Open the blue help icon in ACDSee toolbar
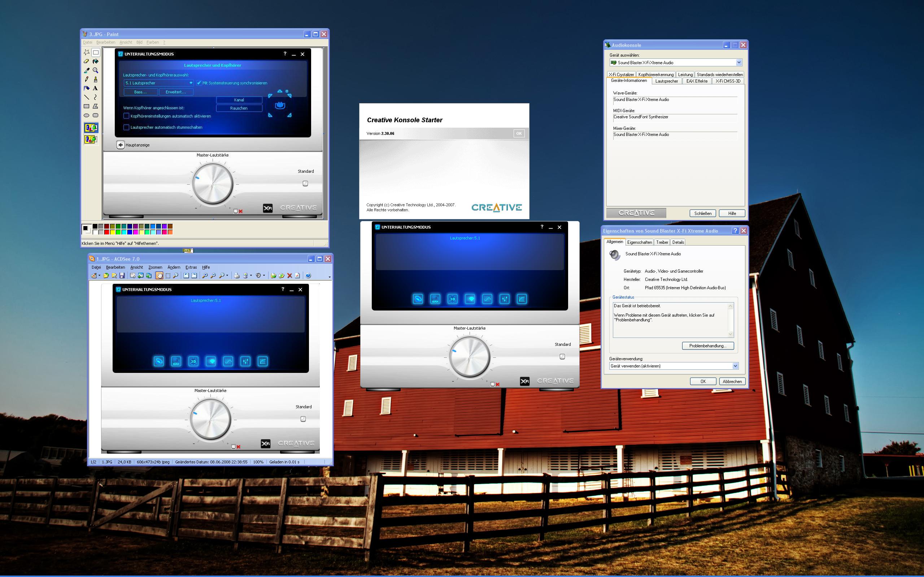This screenshot has width=924, height=577. click(308, 276)
